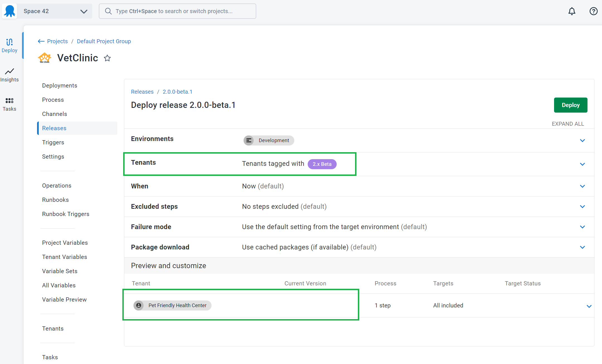
Task: Click 'No steps excluded (default)' text
Action: pyautogui.click(x=284, y=207)
